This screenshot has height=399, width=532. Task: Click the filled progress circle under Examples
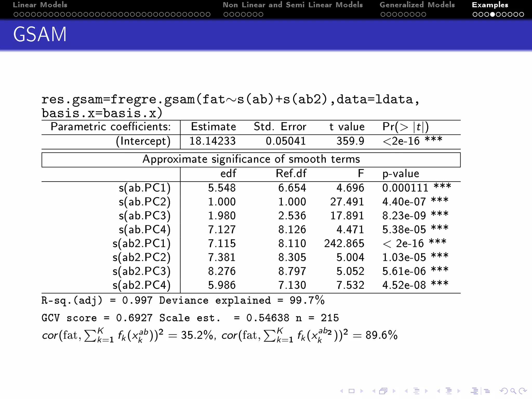point(493,15)
